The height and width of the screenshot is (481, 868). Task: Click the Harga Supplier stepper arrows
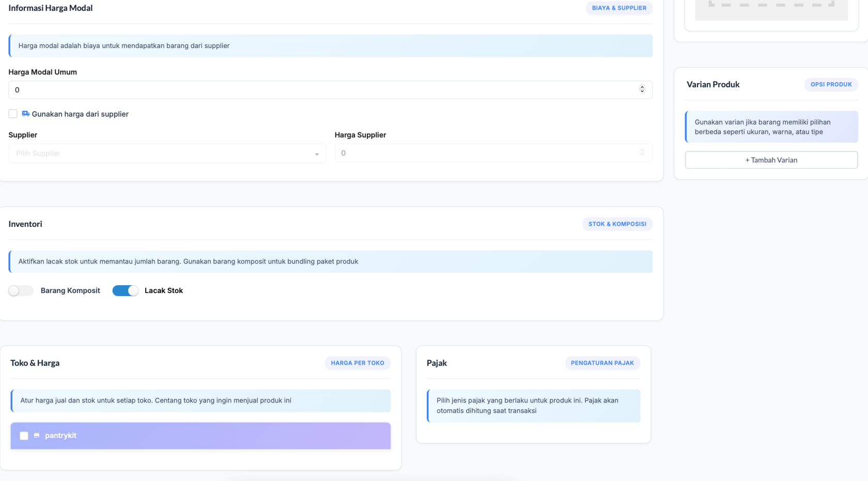[x=642, y=152]
